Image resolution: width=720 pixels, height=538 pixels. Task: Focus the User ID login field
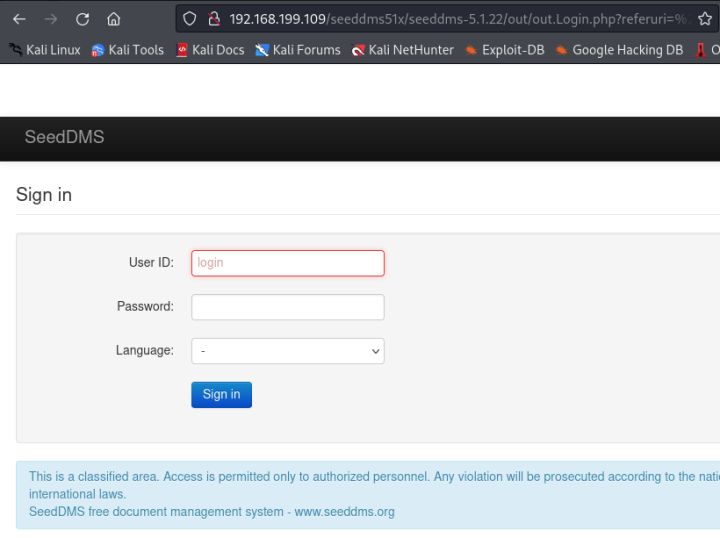(x=288, y=263)
